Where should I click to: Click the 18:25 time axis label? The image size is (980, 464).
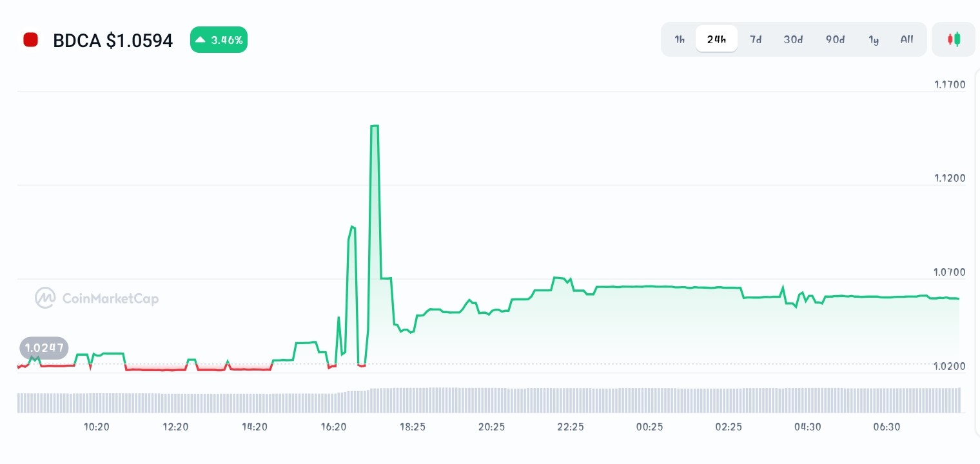tap(413, 427)
